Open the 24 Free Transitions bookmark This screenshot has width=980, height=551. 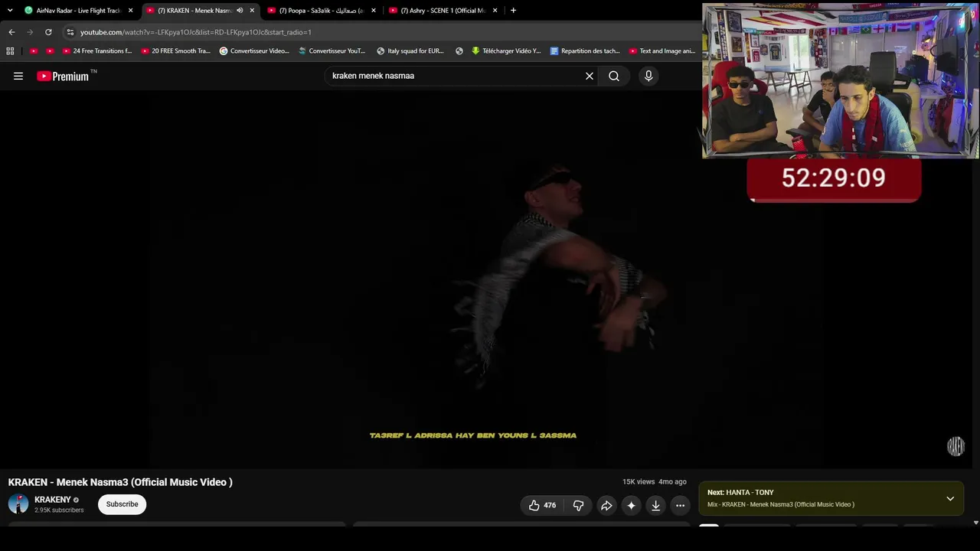click(97, 51)
